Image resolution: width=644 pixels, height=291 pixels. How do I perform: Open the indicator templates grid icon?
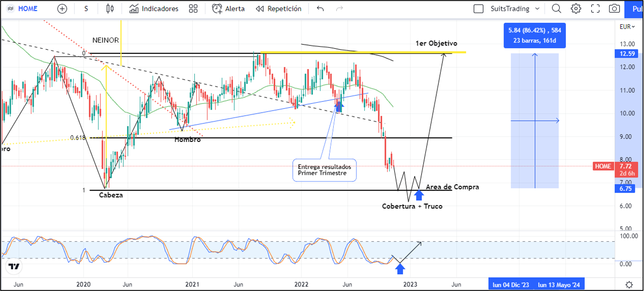(x=193, y=9)
